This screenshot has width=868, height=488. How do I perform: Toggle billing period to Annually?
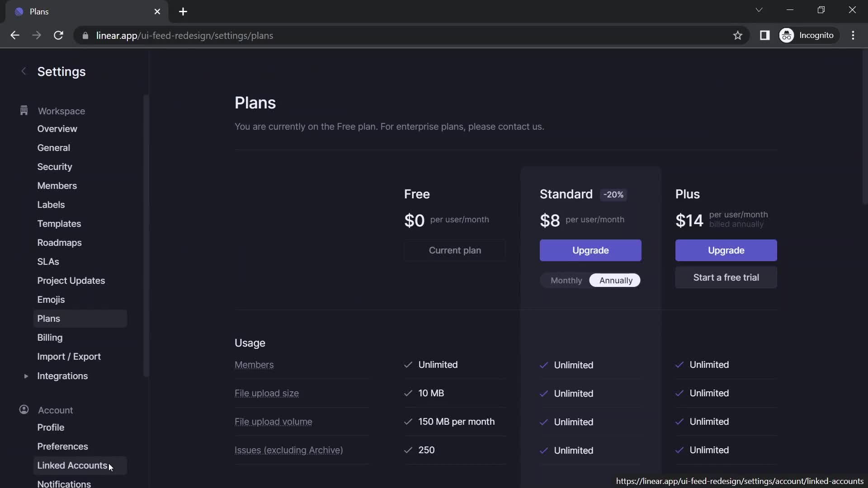coord(615,280)
